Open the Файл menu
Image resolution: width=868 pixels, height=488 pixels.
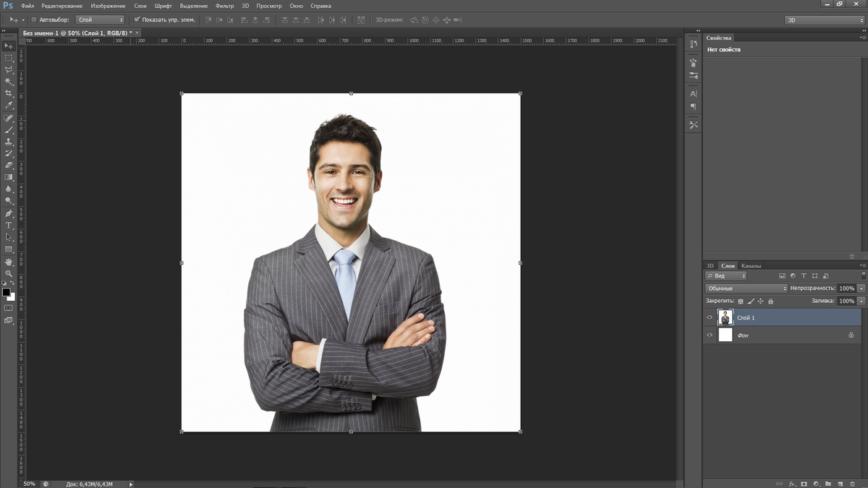click(27, 6)
